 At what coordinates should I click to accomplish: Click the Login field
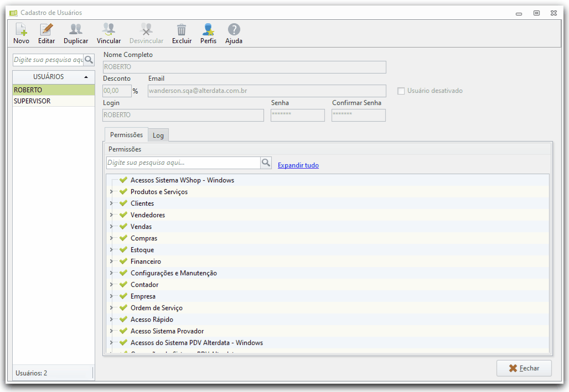coord(183,116)
